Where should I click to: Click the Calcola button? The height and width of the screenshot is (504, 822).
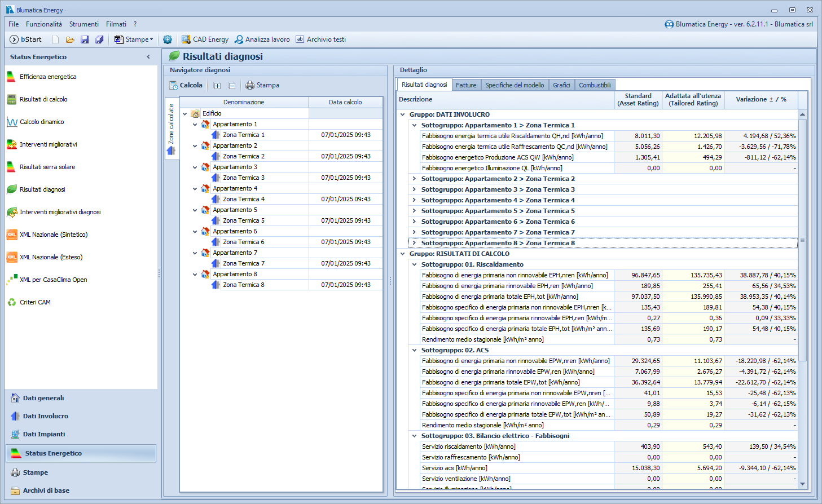[186, 86]
